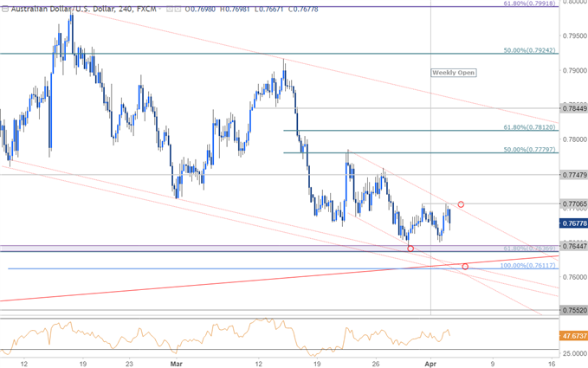This screenshot has width=588, height=368.
Task: Click the 0.78000 axis price label
Action: point(574,139)
